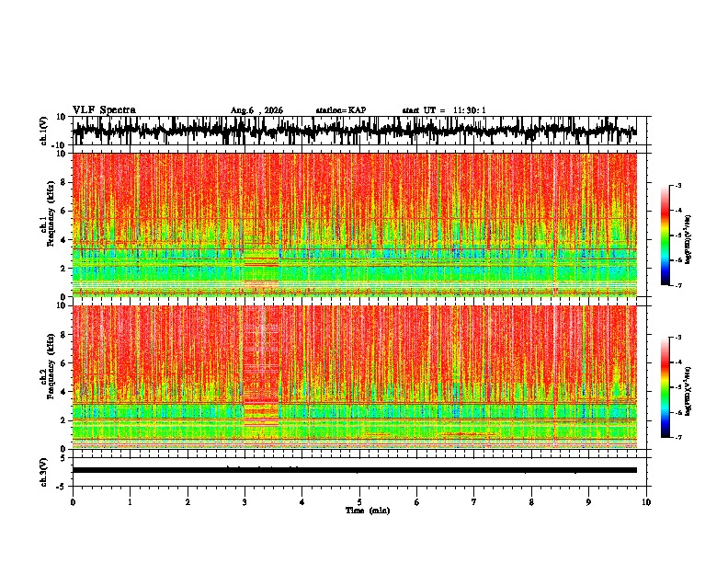Viewport: 728px width, 563px height.
Task: Click the 10 minute tick on time axis
Action: coord(646,502)
